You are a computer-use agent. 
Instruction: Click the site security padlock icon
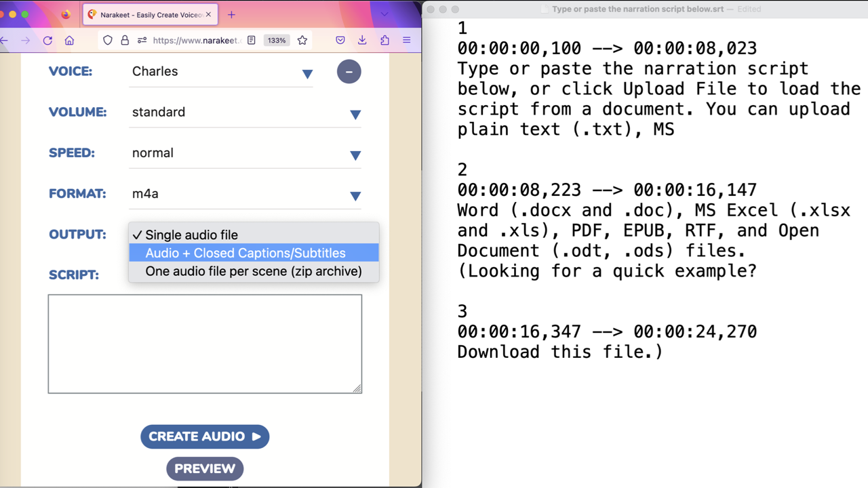[125, 40]
